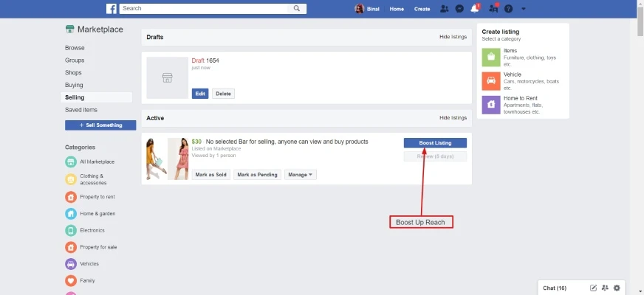Screen dimensions: 644x295
Task: Open the Buying section in sidebar
Action: coord(74,85)
